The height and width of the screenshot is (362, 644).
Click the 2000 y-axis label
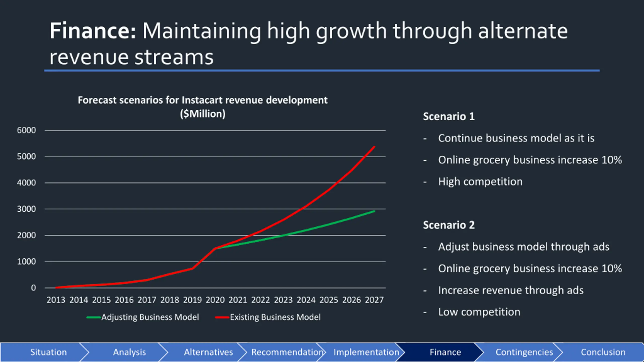click(26, 235)
